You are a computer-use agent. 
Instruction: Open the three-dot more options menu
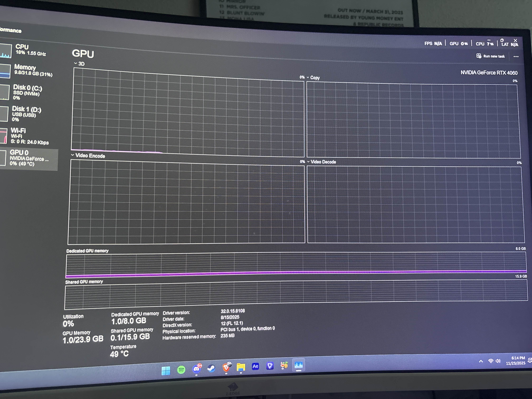516,56
